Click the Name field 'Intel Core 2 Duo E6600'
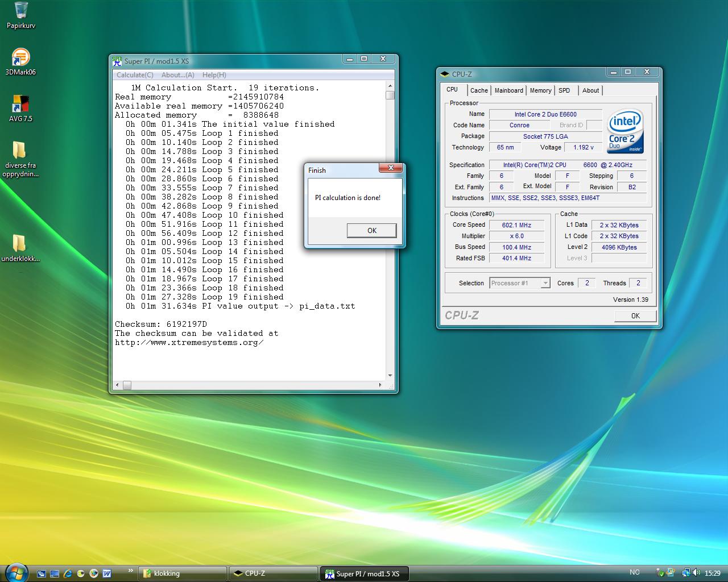 pyautogui.click(x=545, y=114)
